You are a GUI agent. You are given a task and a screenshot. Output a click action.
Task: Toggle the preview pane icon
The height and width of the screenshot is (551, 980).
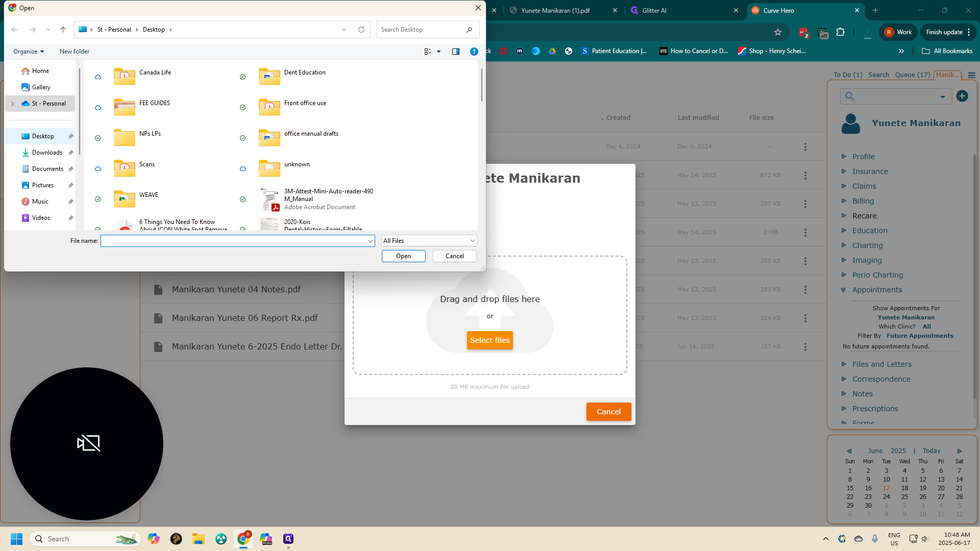click(456, 52)
